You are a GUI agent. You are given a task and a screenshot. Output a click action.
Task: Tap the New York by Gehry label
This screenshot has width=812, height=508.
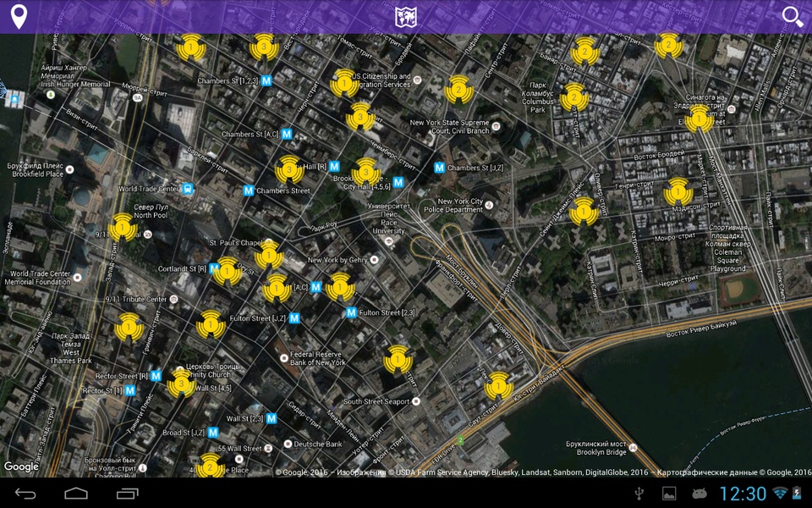337,260
